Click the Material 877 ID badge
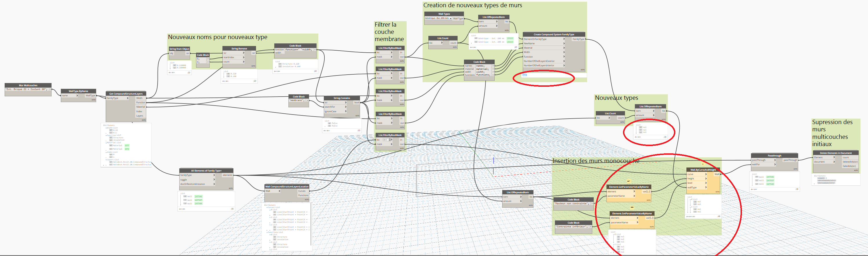 127,146
